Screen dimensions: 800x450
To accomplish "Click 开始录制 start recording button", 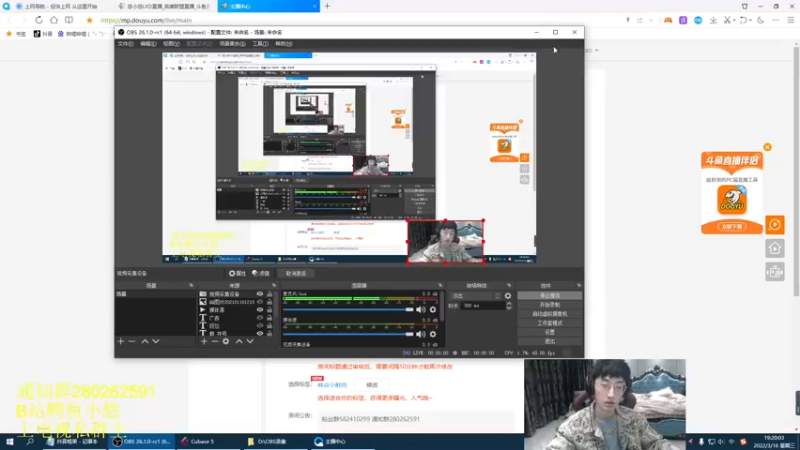I will pos(549,305).
